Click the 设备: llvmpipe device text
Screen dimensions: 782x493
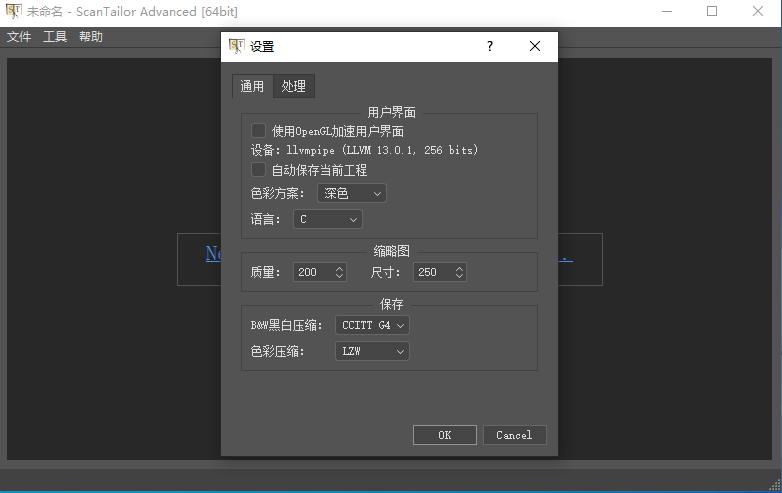point(364,150)
